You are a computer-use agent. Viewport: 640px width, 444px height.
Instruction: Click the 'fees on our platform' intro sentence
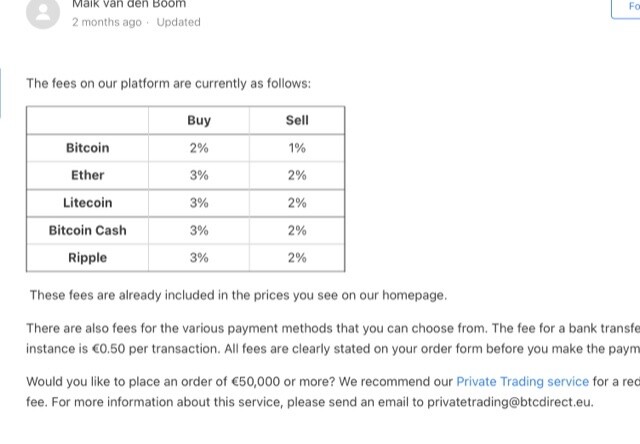169,84
